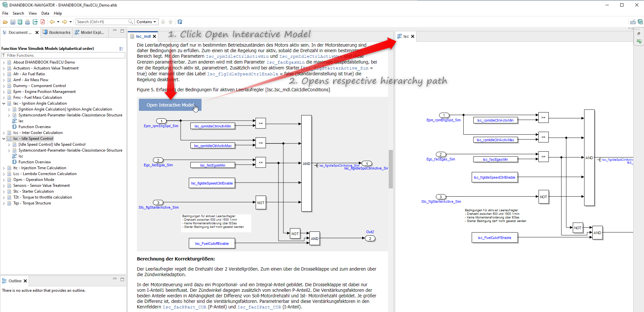Collapse the Isc - Idle Speed Control node
This screenshot has width=644, height=312.
click(x=4, y=139)
